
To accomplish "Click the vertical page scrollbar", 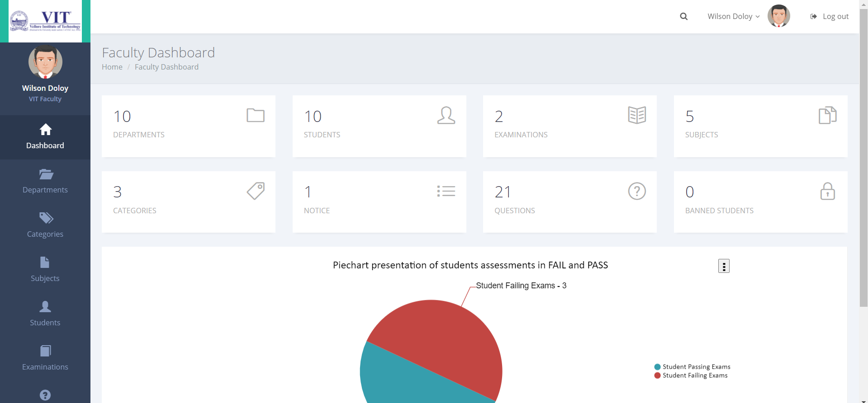I will click(x=863, y=158).
